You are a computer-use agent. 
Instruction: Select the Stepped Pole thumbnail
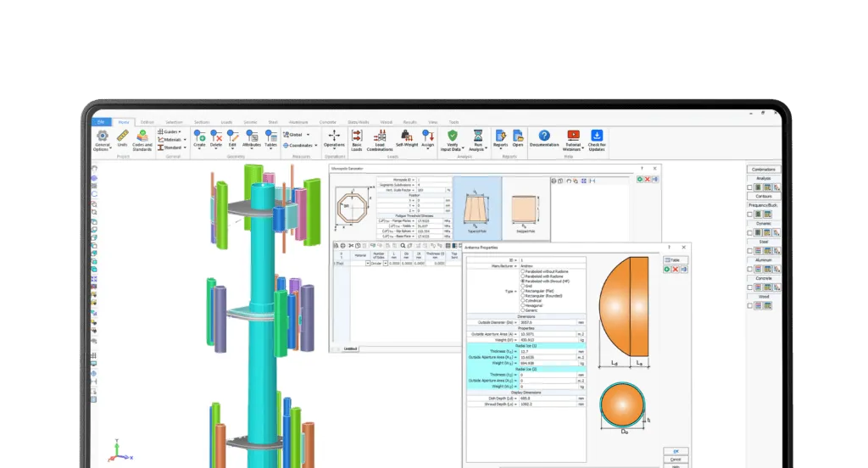click(x=526, y=209)
